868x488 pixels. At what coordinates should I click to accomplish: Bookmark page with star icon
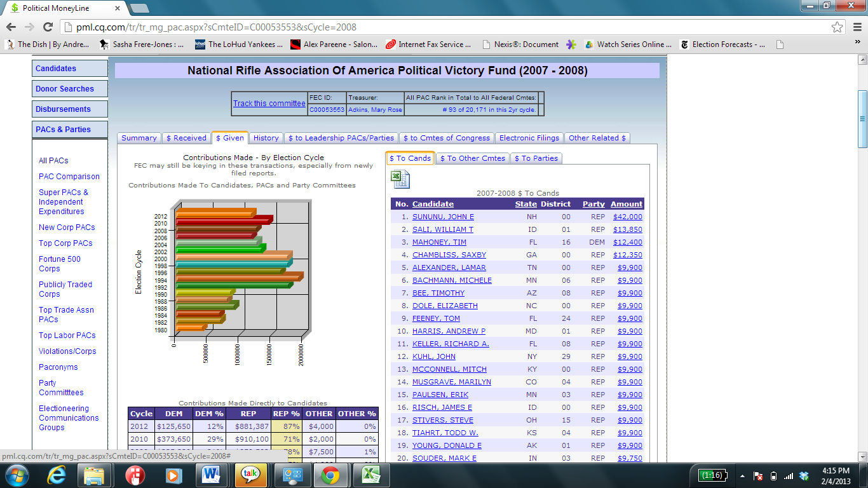[x=837, y=27]
